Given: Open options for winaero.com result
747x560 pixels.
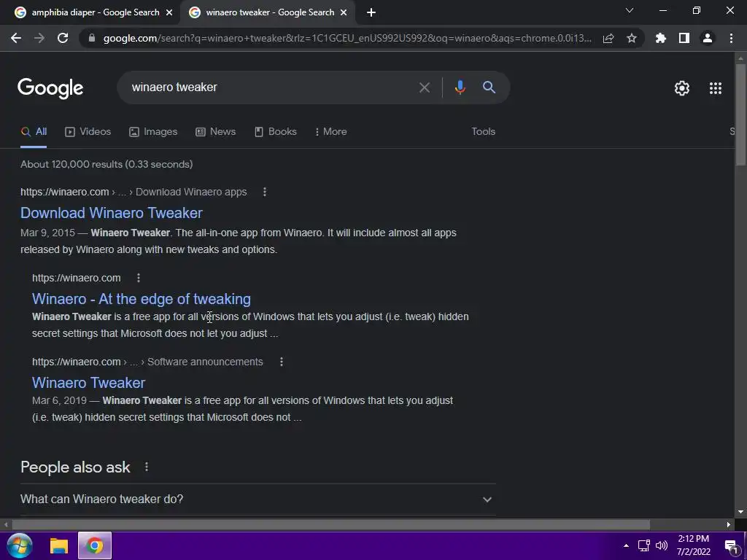Looking at the screenshot, I should (x=139, y=278).
